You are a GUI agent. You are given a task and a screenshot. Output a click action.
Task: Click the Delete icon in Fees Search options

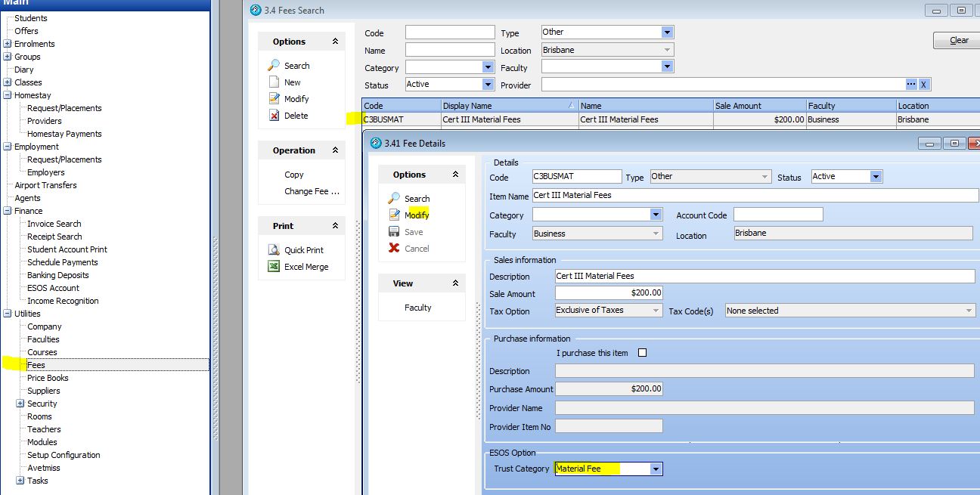(x=274, y=116)
